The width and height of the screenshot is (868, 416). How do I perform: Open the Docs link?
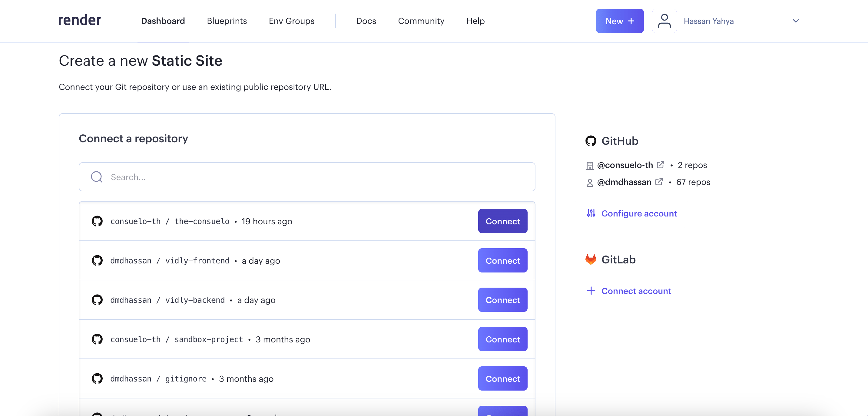pos(366,21)
